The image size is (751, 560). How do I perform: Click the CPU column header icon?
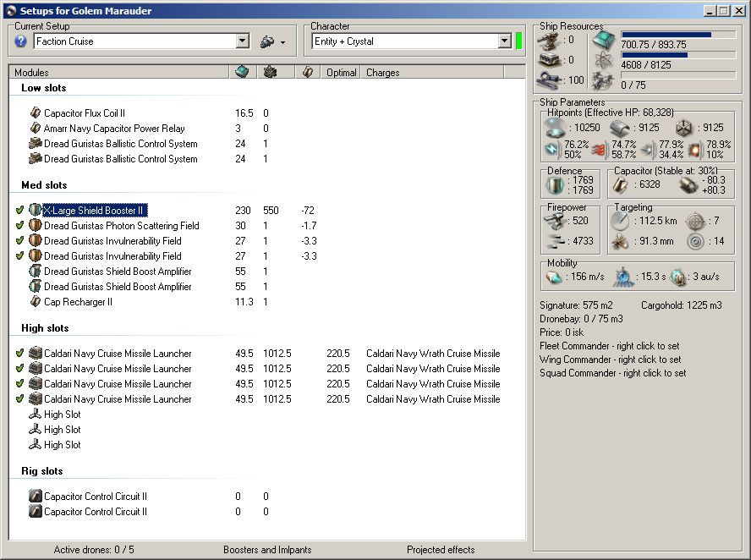[243, 73]
